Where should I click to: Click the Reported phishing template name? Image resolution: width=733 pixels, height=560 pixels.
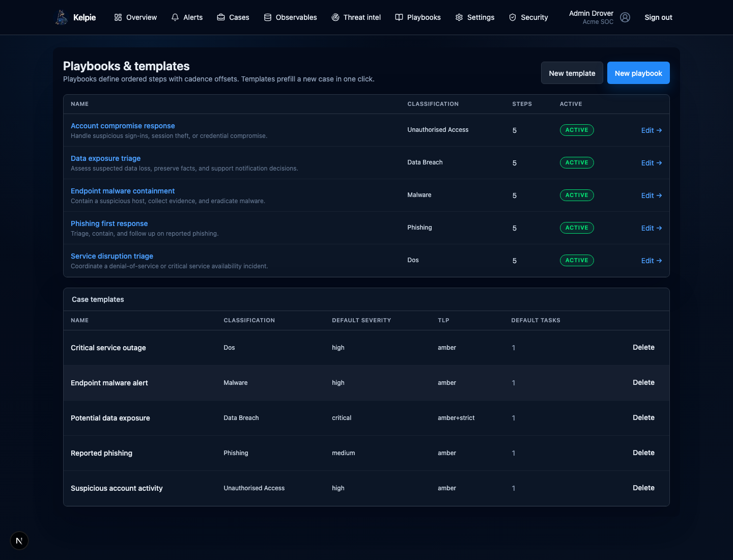(101, 453)
